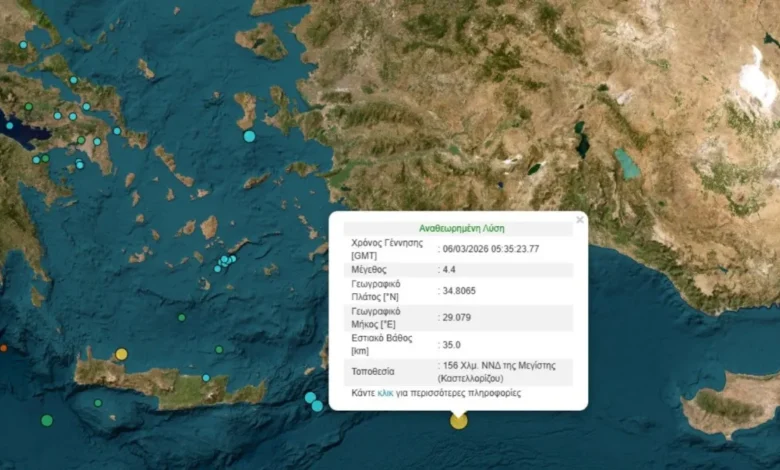Select the upper cyan marker east of Crete
The width and height of the screenshot is (780, 470).
coord(310,397)
